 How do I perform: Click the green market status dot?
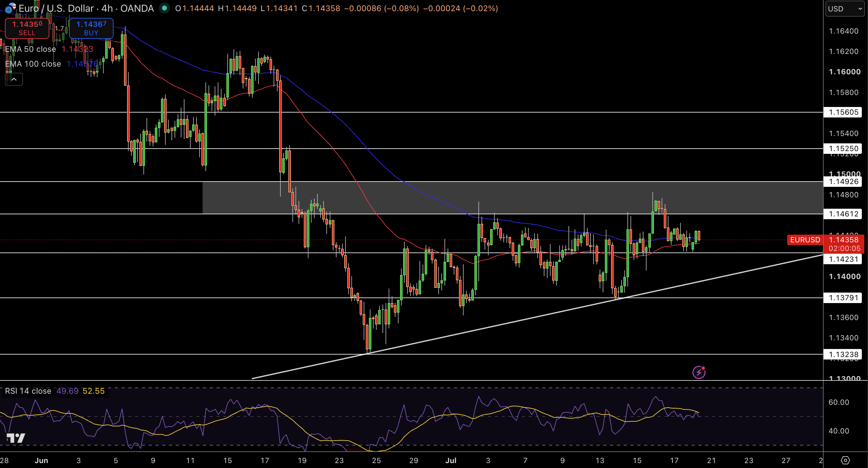tap(164, 8)
